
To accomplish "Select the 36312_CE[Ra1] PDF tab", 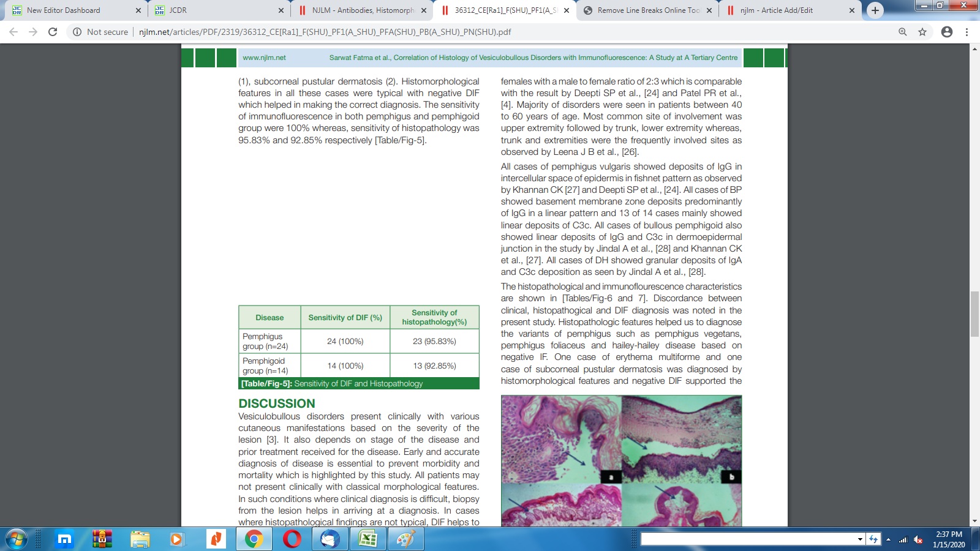I will pos(505,10).
